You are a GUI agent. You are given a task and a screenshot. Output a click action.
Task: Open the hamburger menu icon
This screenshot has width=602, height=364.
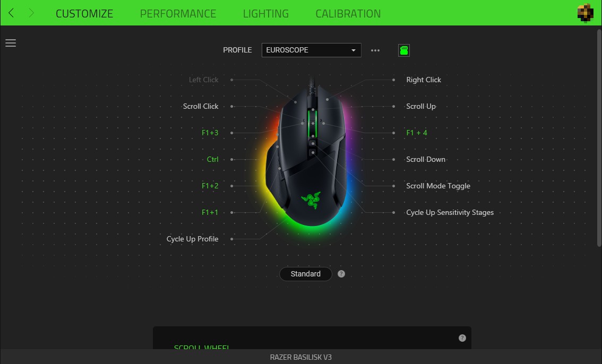(11, 43)
